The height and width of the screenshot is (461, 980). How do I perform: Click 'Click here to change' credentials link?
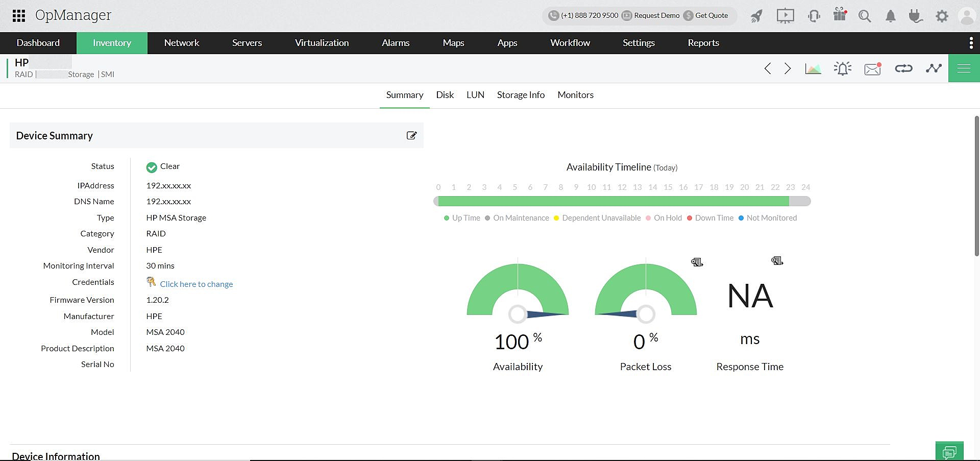click(197, 284)
